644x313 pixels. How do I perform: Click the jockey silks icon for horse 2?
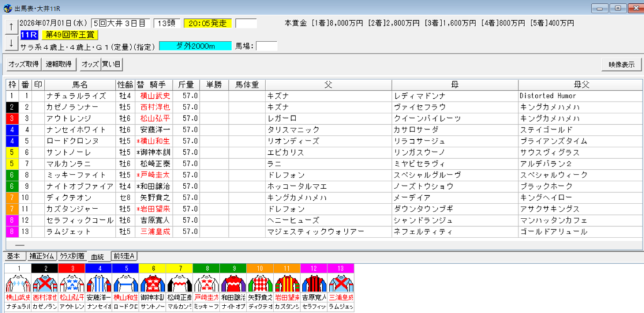tap(45, 283)
